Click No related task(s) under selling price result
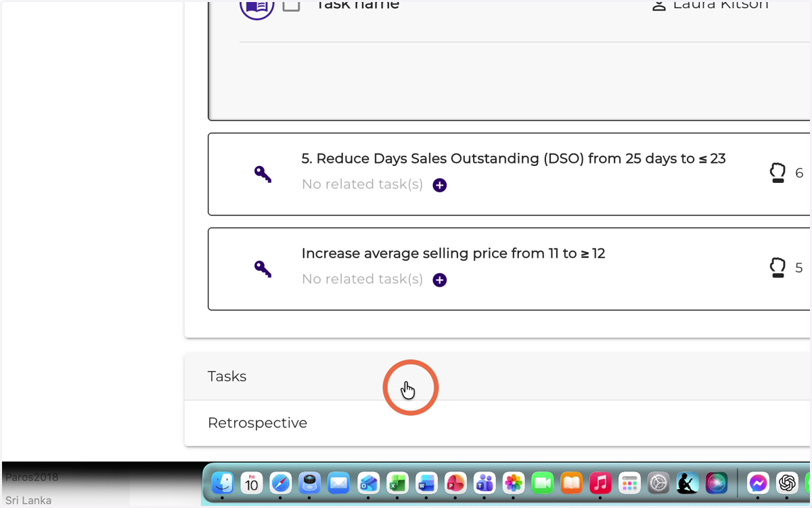This screenshot has height=508, width=812. point(362,279)
